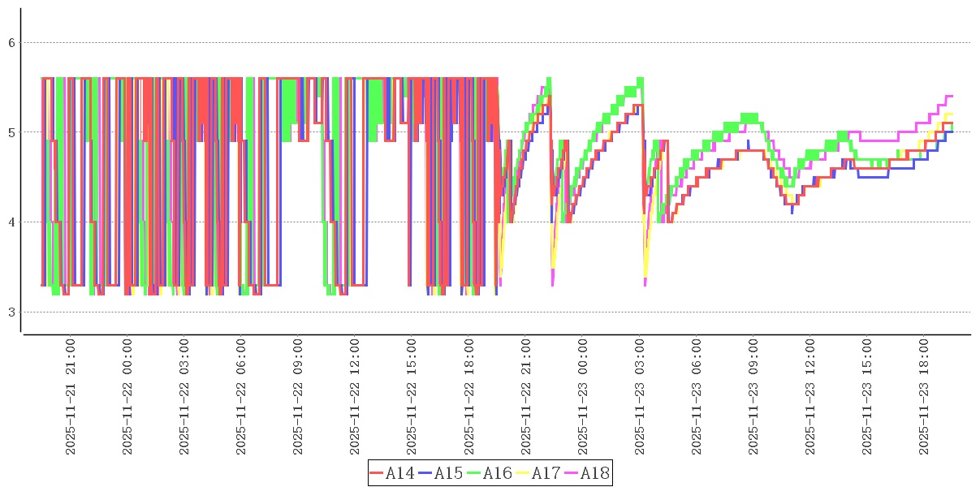Select the 2025-11-23 03:00 x-axis label

[x=639, y=398]
